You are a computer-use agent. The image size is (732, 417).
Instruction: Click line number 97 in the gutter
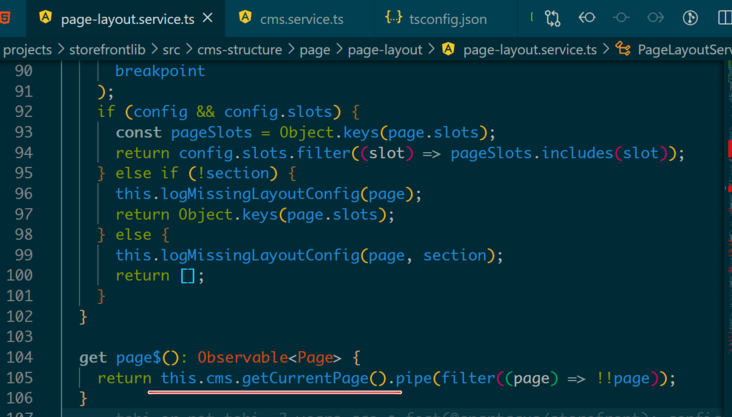(23, 214)
